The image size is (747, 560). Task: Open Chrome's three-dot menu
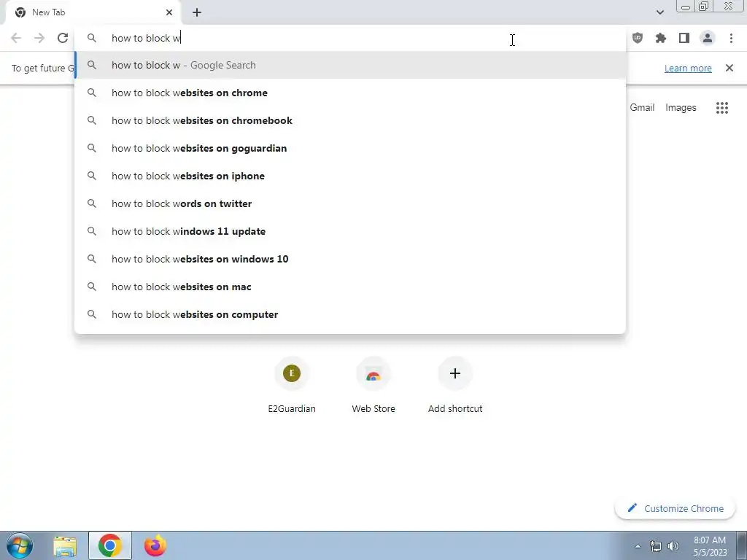[x=731, y=38]
